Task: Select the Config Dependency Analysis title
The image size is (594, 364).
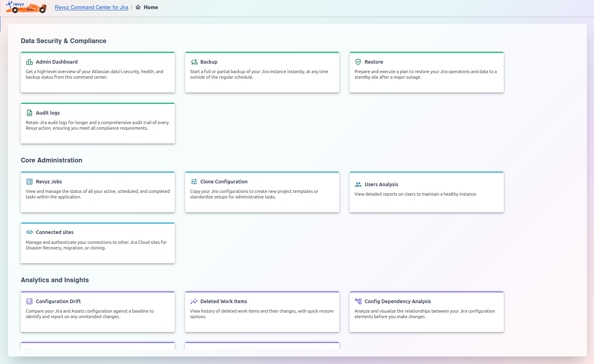Action: [x=397, y=302]
